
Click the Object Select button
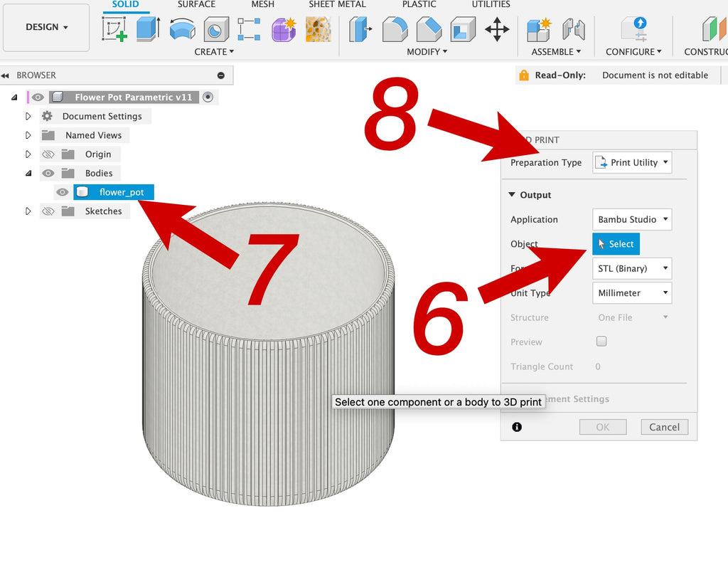616,244
